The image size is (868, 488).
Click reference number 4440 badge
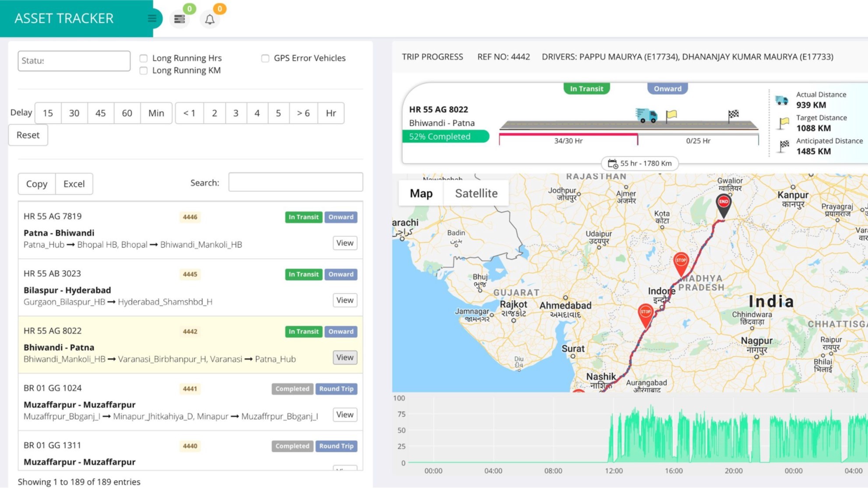pyautogui.click(x=190, y=446)
